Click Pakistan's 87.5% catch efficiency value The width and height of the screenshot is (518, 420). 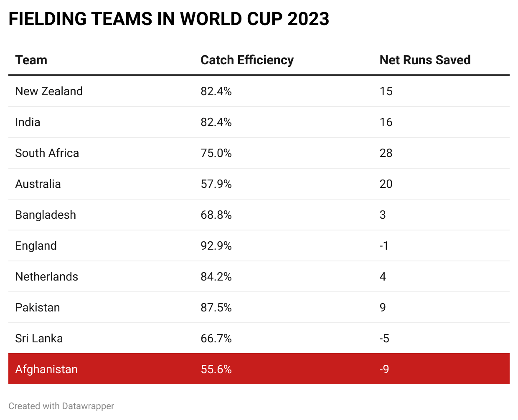216,308
